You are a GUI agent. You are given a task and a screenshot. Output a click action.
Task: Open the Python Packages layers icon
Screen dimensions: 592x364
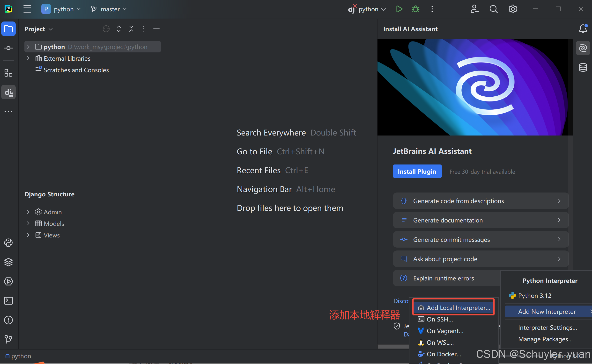8,262
